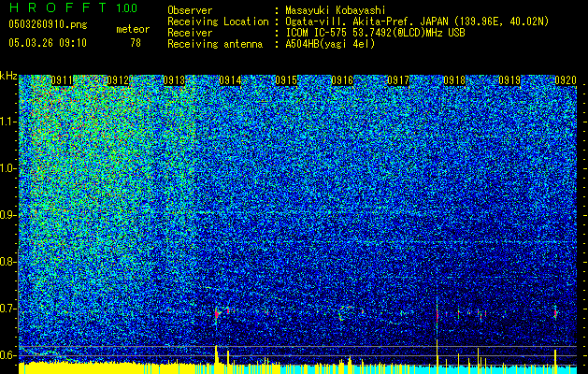Screen dimensions: 588x374
Task: Click the 0917 time marker
Action: [398, 80]
